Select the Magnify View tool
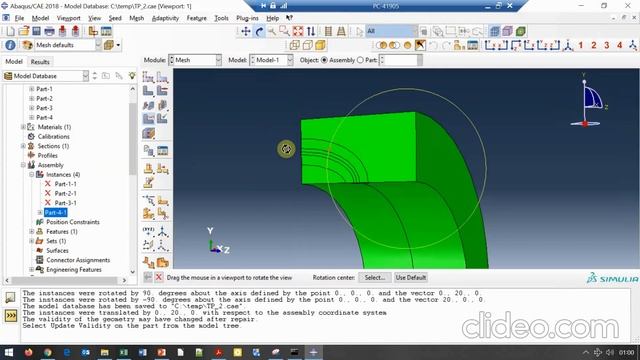The height and width of the screenshot is (360, 640). tap(272, 31)
